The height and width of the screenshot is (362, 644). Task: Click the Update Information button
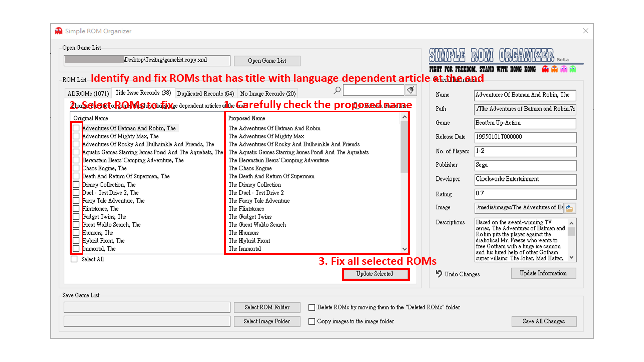(x=543, y=273)
